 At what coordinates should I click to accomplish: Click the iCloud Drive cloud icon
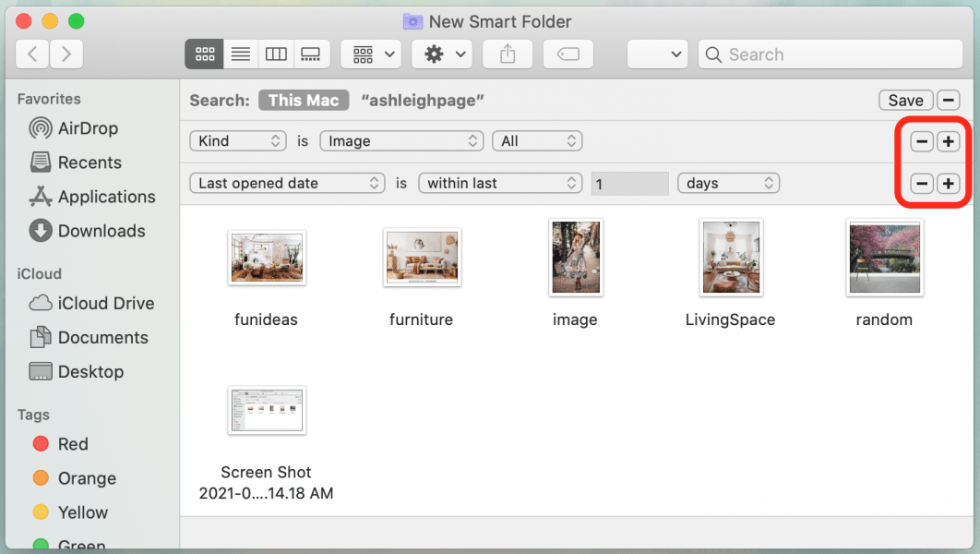click(41, 303)
